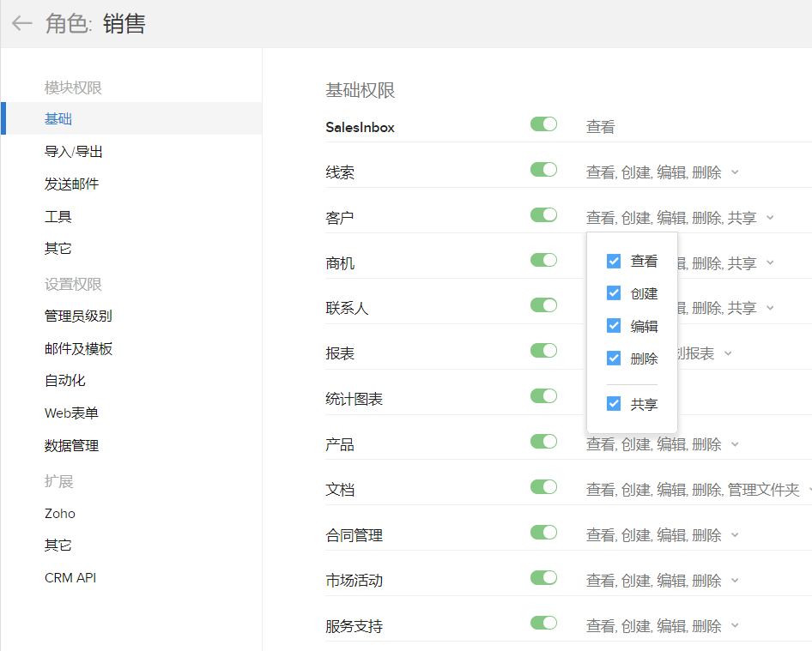Disable the 服务支持 toggle
Viewport: 812px width, 651px height.
point(543,623)
